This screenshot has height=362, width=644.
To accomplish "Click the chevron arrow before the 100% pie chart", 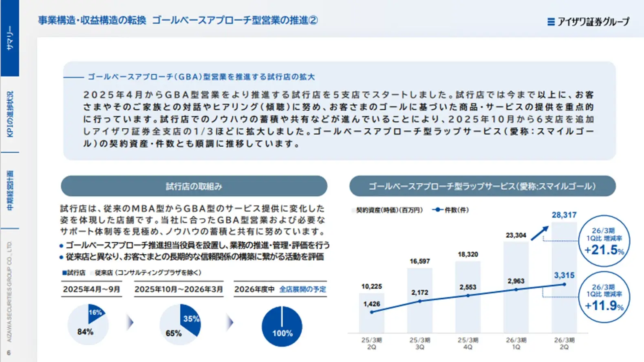I will 230,323.
